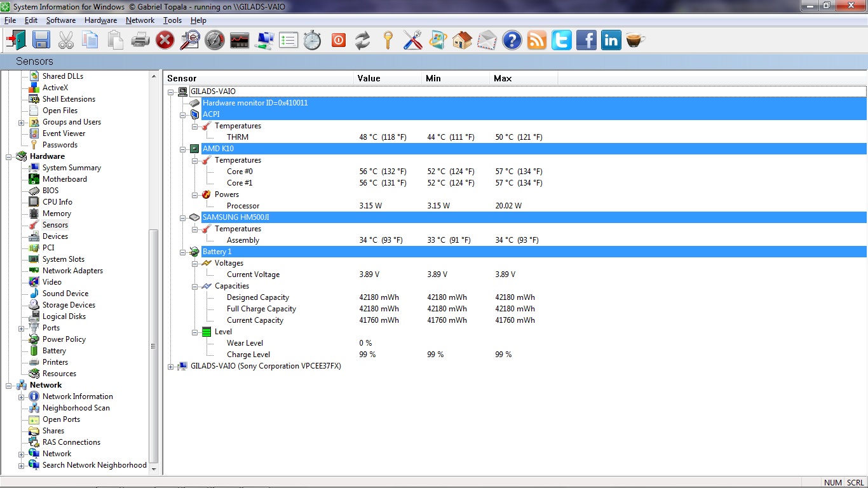Select Event Viewer in the sidebar
Image resolution: width=868 pixels, height=488 pixels.
pyautogui.click(x=64, y=133)
